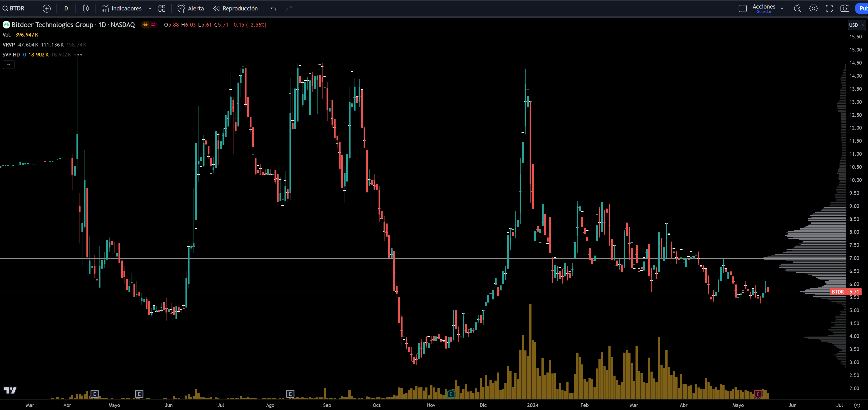Add a symbol to compare
Screen dimensions: 868x410
point(47,8)
